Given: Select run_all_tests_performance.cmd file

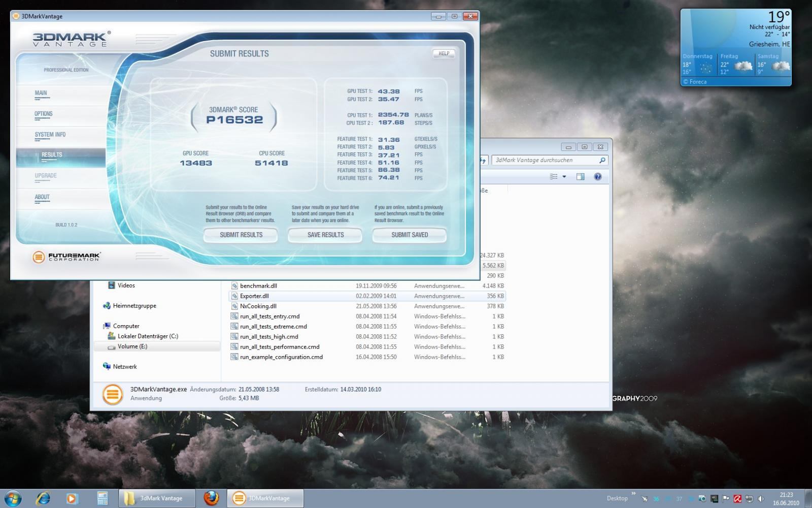Looking at the screenshot, I should 367,347.
